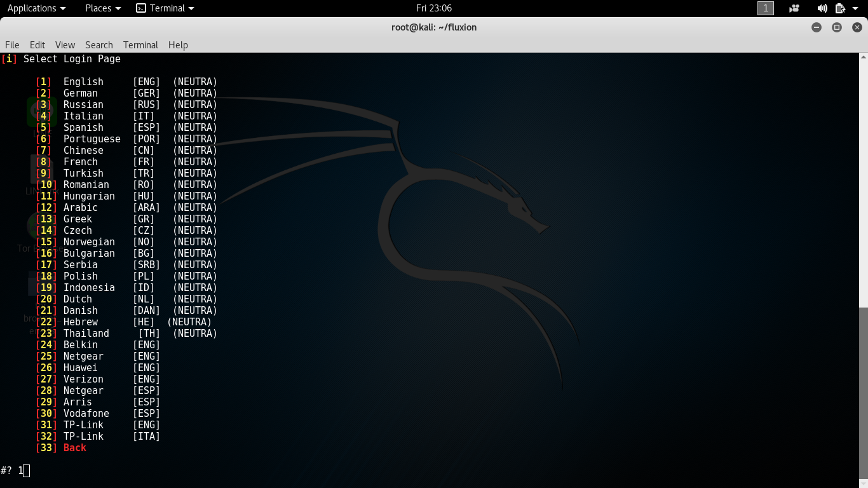Click the Netgear [ENG] option 25
Viewport: 868px width, 488px height.
[98, 356]
